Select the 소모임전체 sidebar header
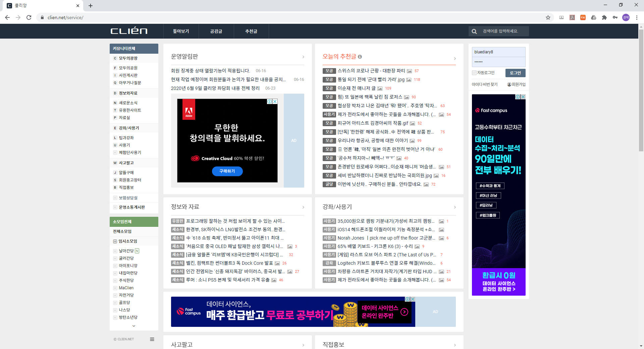 [x=134, y=222]
